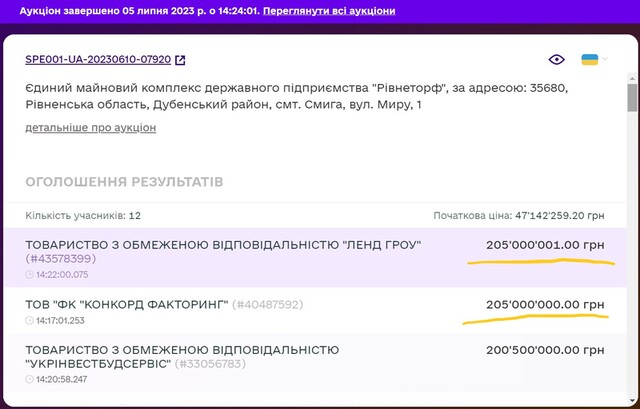
Task: Expand the language chevron next to the flag
Action: coord(605,59)
